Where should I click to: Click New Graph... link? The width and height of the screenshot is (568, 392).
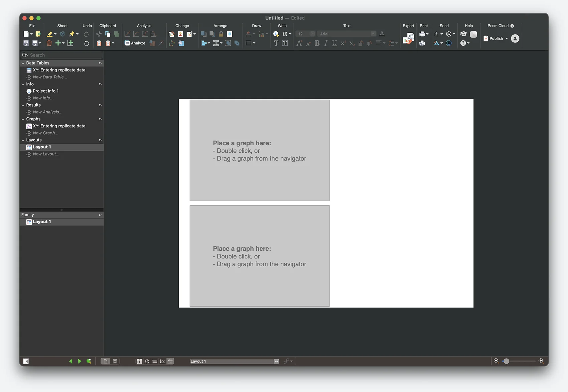point(45,133)
